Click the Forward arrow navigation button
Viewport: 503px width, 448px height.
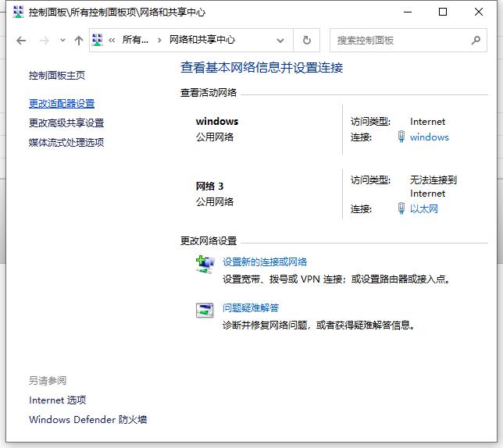coord(45,41)
